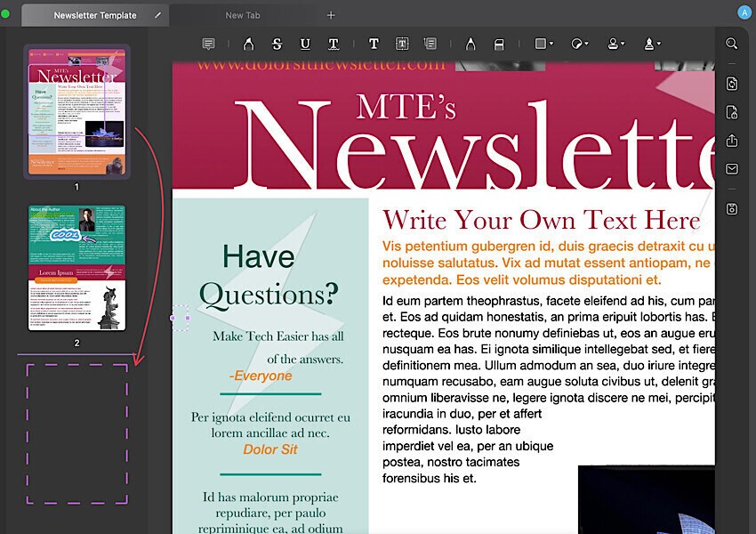Open document search
The width and height of the screenshot is (756, 534).
click(x=731, y=42)
